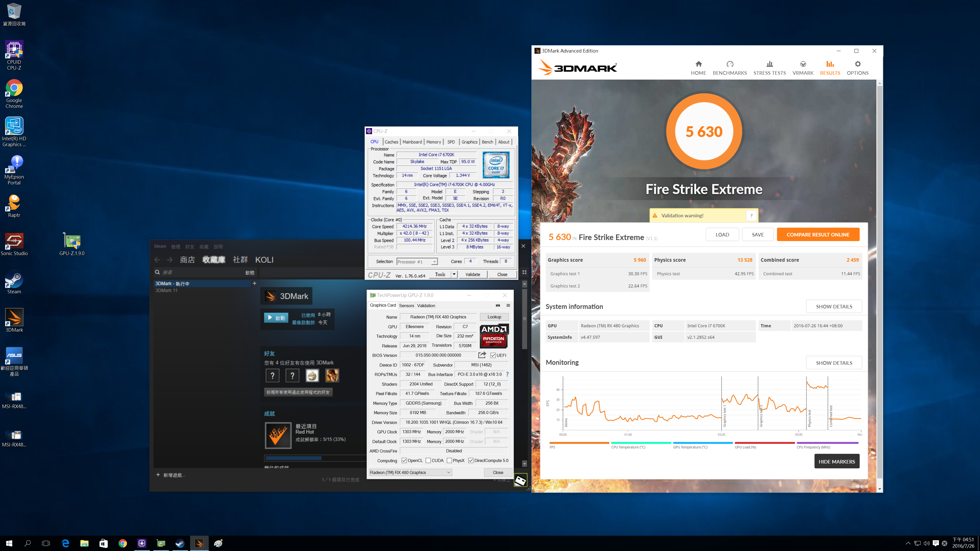The height and width of the screenshot is (551, 980).
Task: Click SHOW DETAILS for System information
Action: click(834, 306)
